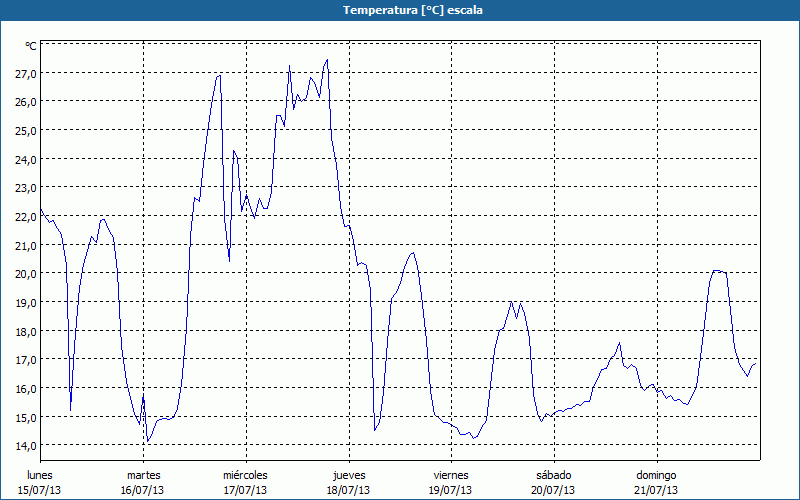Click the 15/07/13 date label

point(40,490)
